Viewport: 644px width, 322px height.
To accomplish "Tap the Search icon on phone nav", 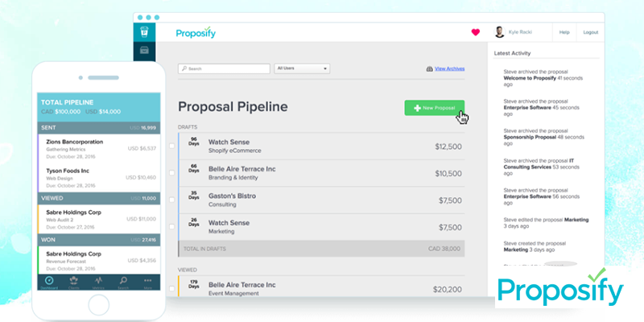I will [123, 282].
